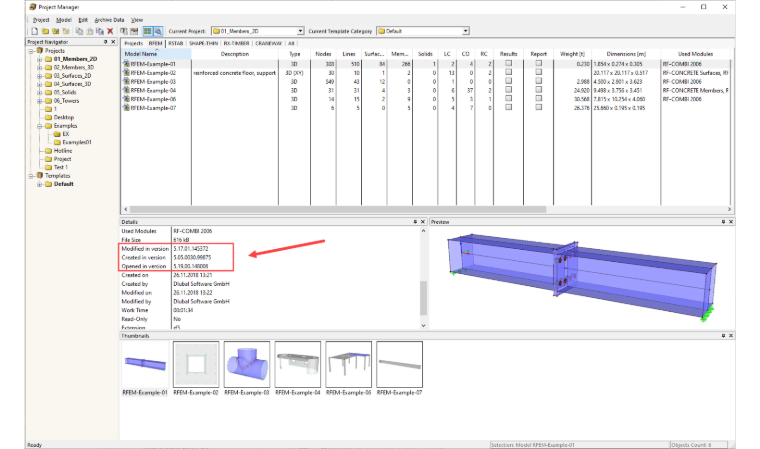Click the toolbar icon left of thumbnails toggle
The width and height of the screenshot is (760, 449).
134,31
